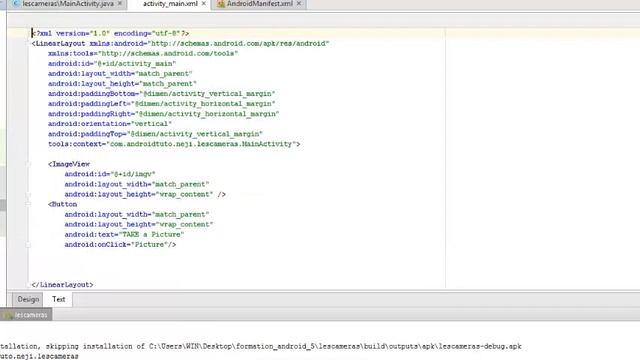
Task: Collapse the ImageView tag fold marker
Action: (28, 164)
